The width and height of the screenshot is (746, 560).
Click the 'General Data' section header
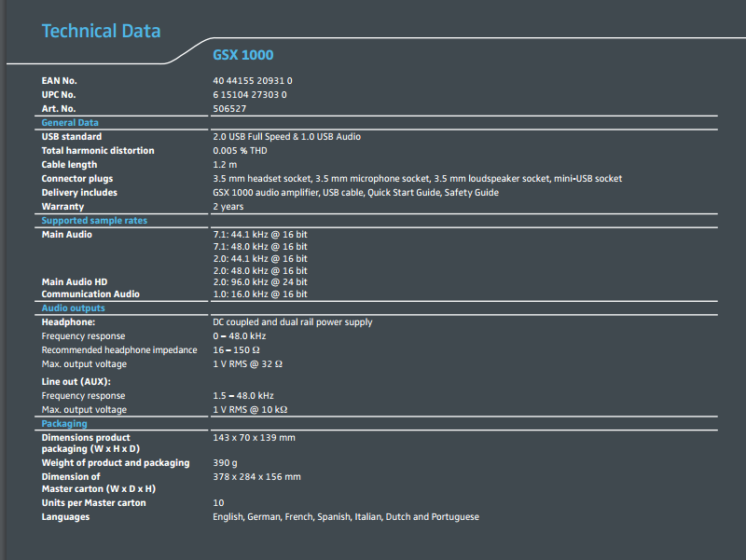[x=70, y=123]
